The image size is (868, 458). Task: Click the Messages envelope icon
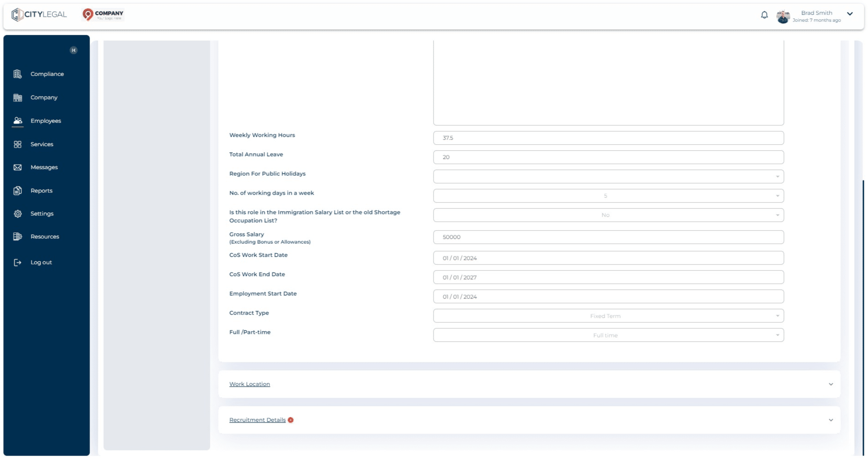click(x=17, y=167)
